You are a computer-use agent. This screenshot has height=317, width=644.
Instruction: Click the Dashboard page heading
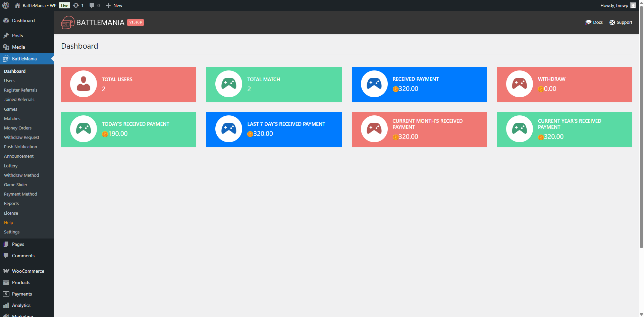pyautogui.click(x=79, y=46)
